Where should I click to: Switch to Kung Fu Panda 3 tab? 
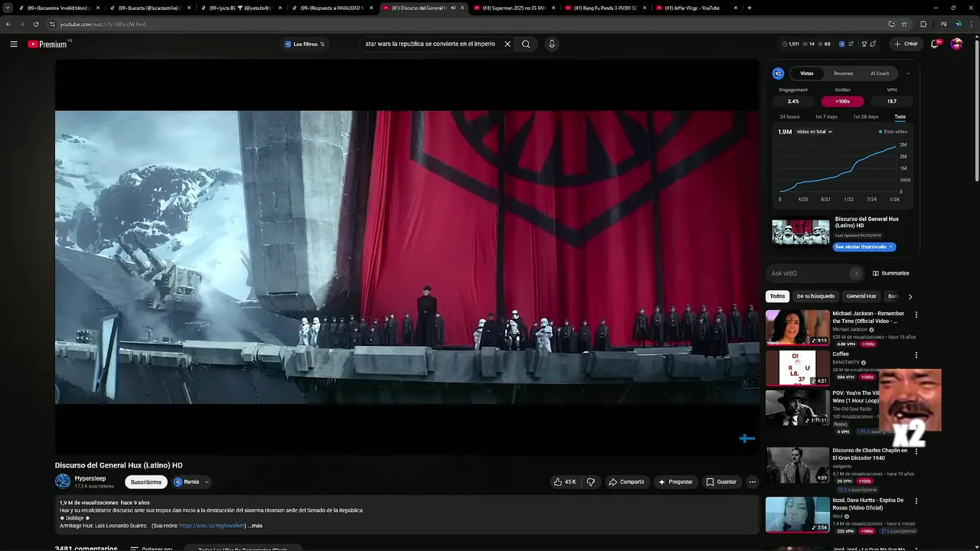pyautogui.click(x=603, y=8)
